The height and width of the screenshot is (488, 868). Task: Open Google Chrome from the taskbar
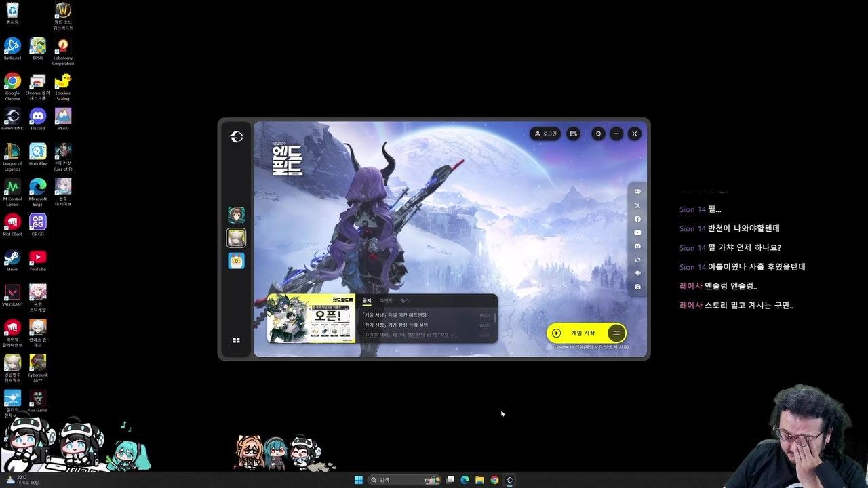pyautogui.click(x=494, y=480)
